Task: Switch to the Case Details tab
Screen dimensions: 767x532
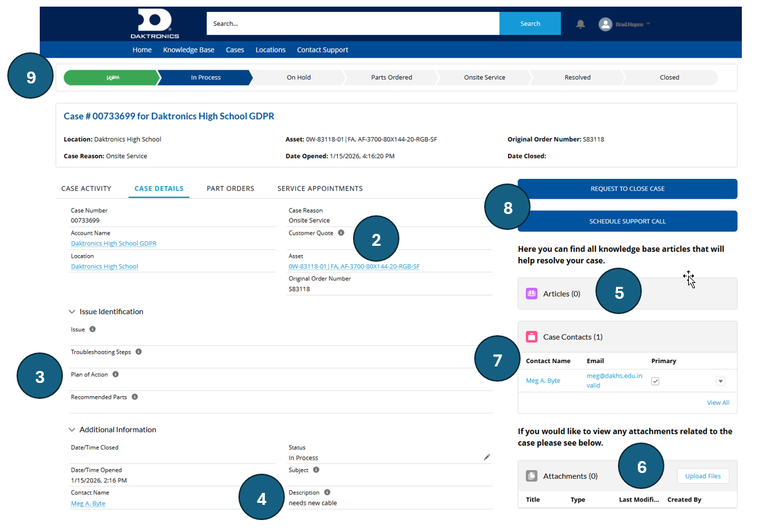Action: [159, 188]
